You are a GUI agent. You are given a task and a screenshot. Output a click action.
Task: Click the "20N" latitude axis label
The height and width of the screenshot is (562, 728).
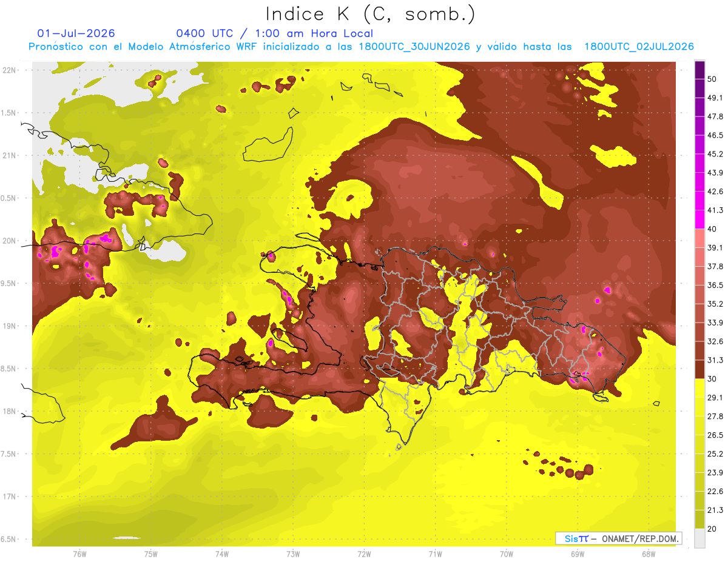pyautogui.click(x=10, y=241)
